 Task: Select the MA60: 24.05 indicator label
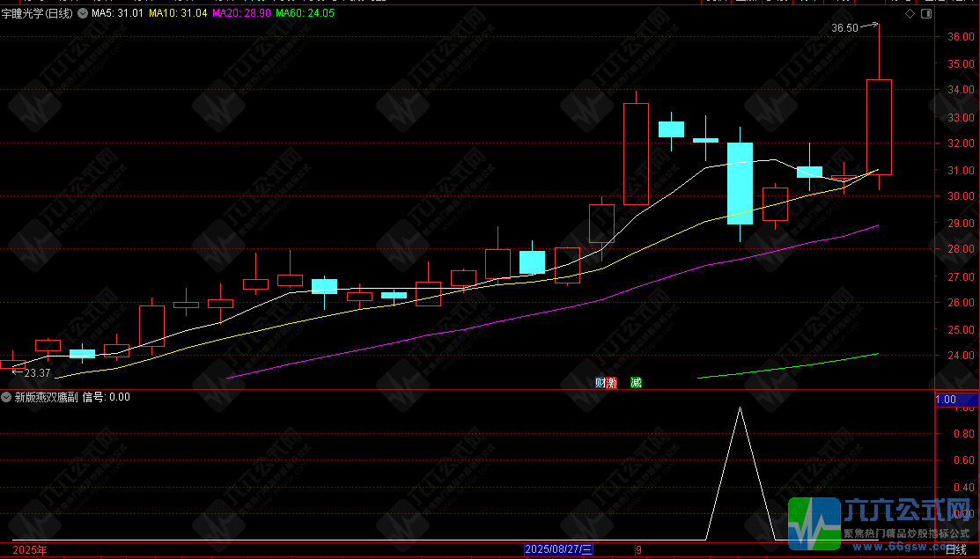click(305, 13)
